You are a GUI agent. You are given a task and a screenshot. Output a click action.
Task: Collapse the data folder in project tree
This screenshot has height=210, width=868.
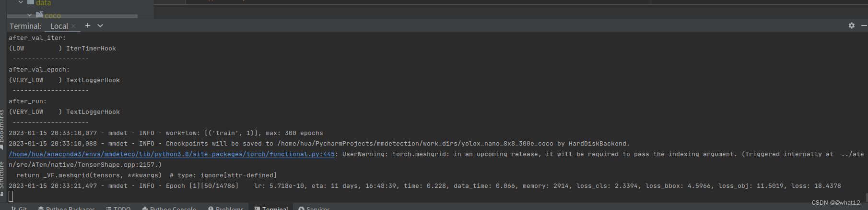[x=21, y=2]
